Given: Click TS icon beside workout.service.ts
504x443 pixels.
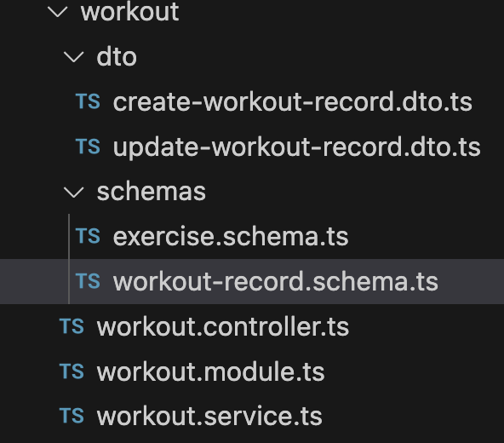Looking at the screenshot, I should (72, 416).
